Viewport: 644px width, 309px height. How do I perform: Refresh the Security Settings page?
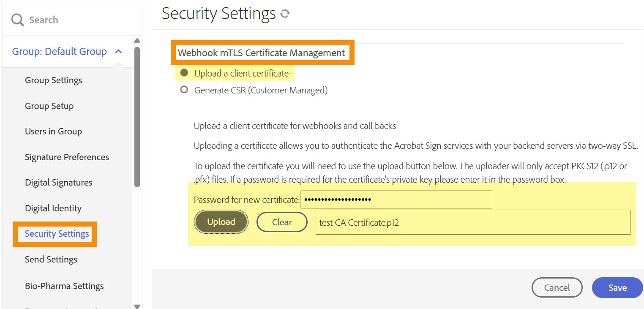286,14
